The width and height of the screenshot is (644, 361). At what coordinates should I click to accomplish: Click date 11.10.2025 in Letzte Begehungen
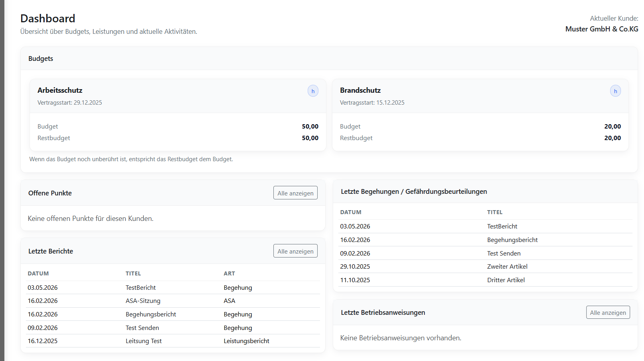click(x=355, y=280)
